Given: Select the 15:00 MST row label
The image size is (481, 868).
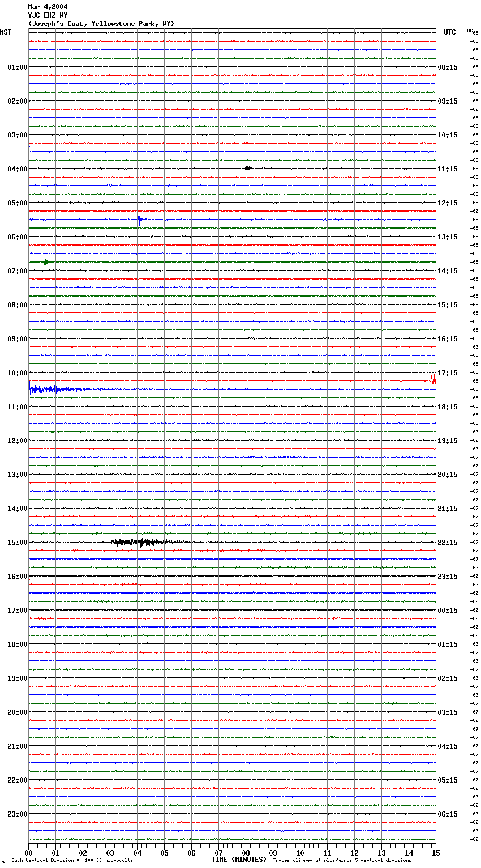Looking at the screenshot, I should tap(18, 543).
